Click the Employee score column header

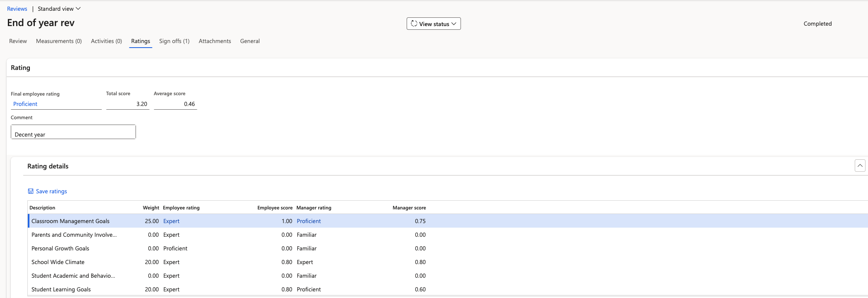[x=275, y=208]
